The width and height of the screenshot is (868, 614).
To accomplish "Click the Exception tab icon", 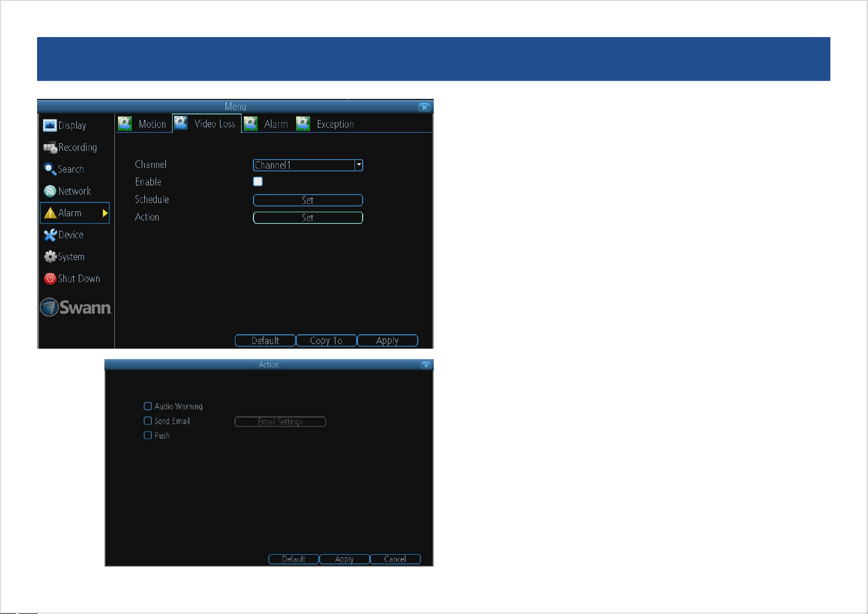I will [303, 124].
